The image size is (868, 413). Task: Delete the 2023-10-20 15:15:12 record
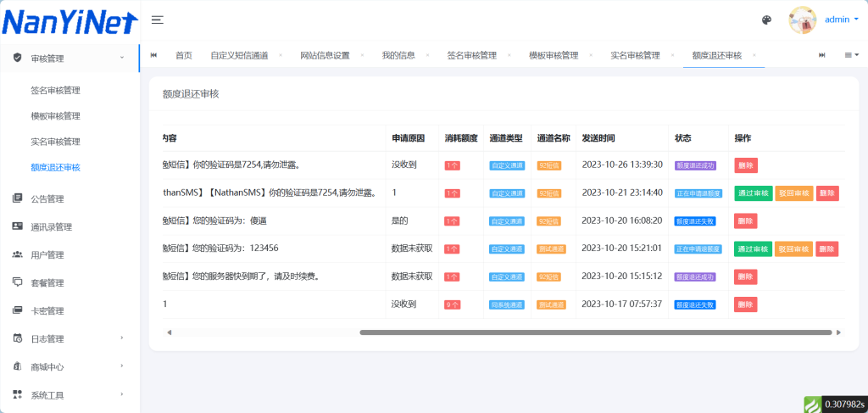pos(746,276)
